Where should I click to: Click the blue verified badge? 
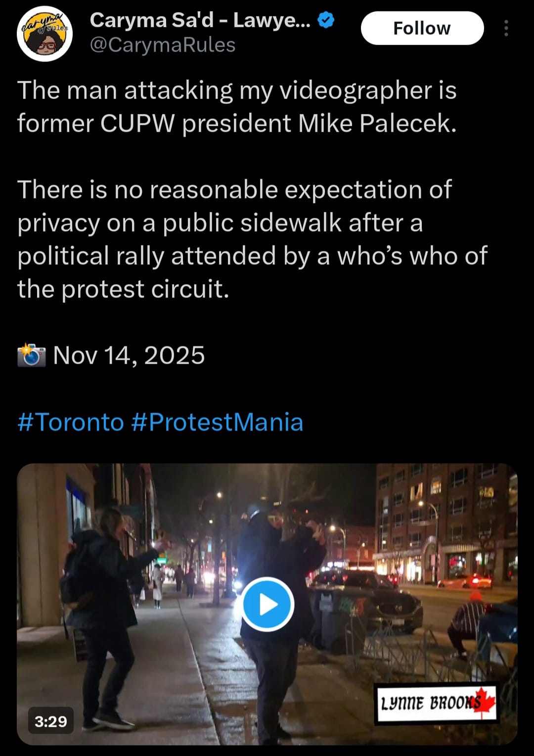point(326,20)
